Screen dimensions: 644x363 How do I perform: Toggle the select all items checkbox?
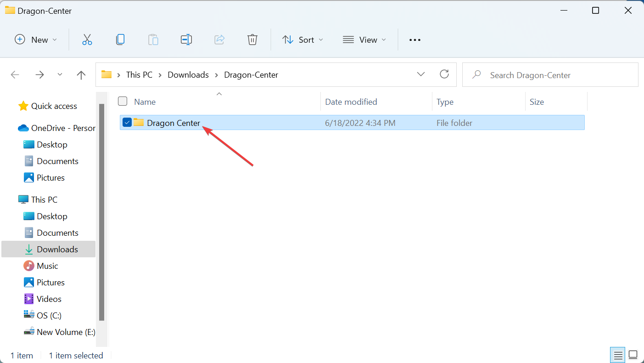coord(123,101)
